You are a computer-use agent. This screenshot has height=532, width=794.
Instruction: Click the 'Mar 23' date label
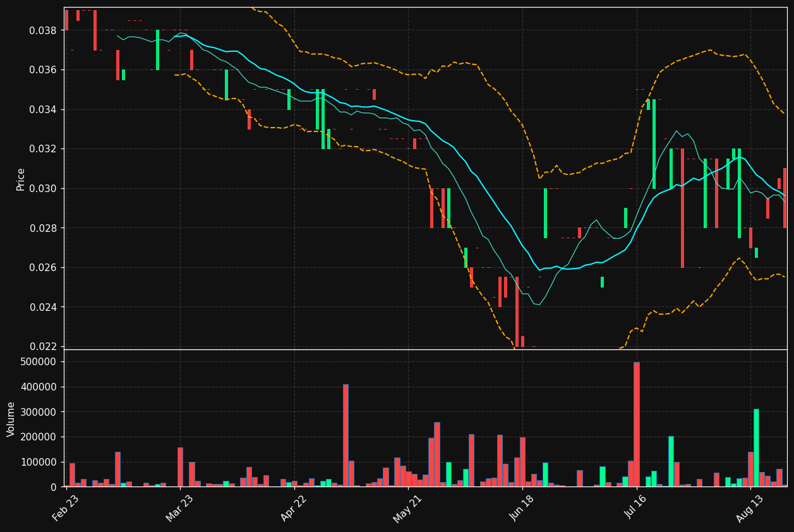point(180,508)
